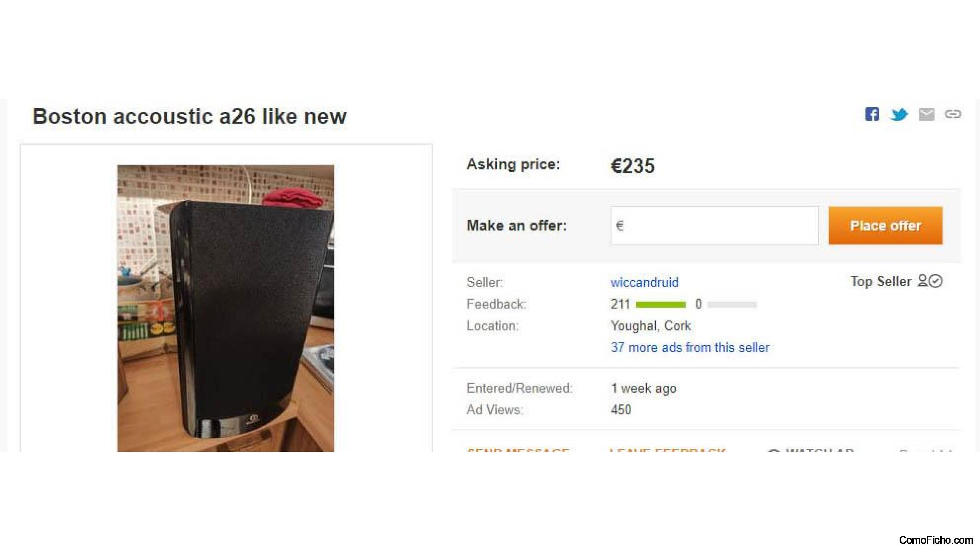Share the ad on Twitter
Image resolution: width=980 pixels, height=551 pixels.
(x=899, y=114)
